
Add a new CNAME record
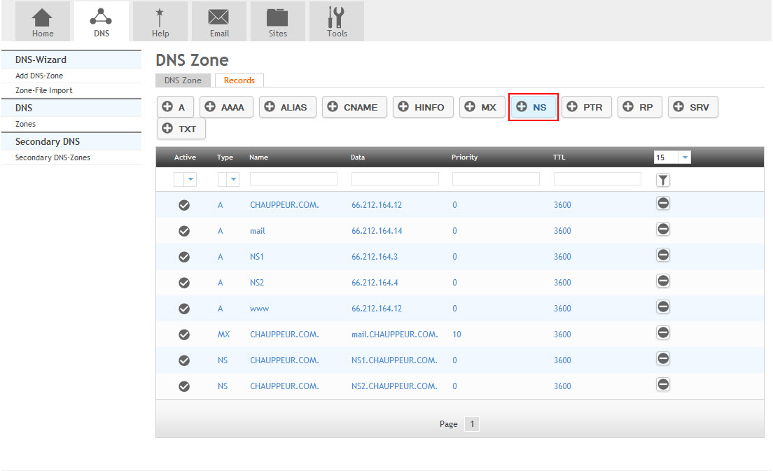[354, 107]
